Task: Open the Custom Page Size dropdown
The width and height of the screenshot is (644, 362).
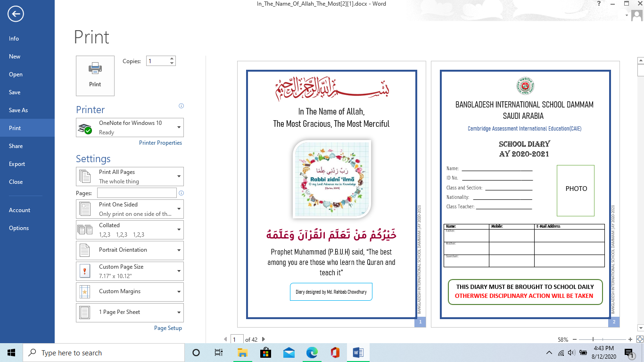Action: (130, 271)
